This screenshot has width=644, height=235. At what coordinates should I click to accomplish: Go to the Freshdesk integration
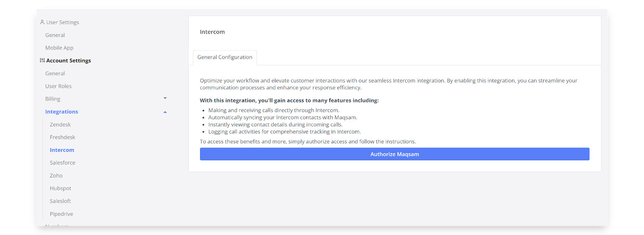pyautogui.click(x=62, y=137)
